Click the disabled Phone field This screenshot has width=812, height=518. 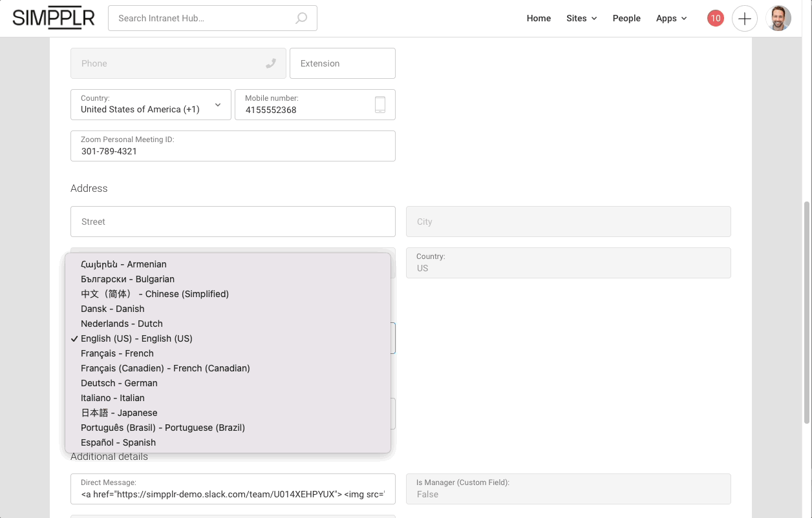click(178, 63)
